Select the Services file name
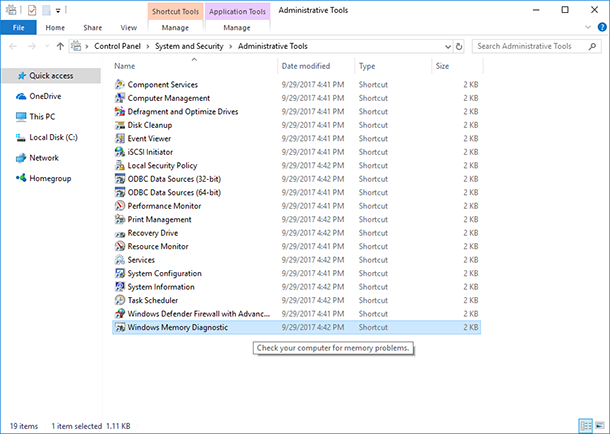This screenshot has width=610, height=434. (x=141, y=260)
